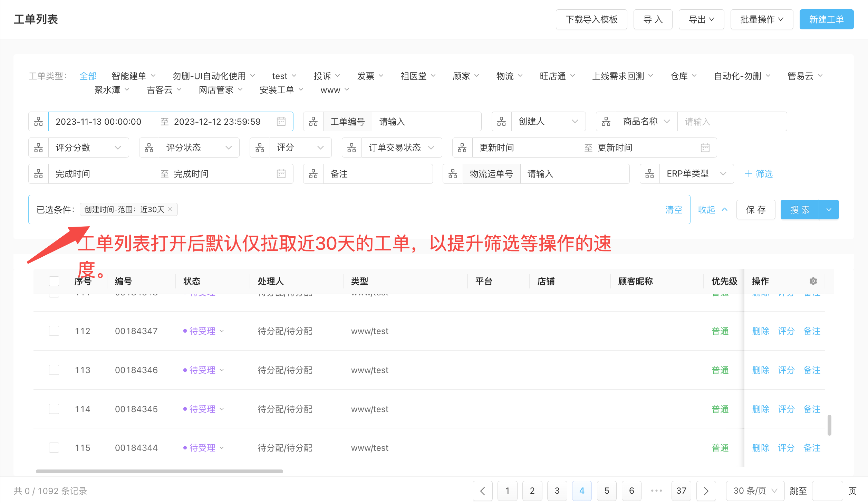This screenshot has height=503, width=868.
Task: Click 备注 for ticket 00184344
Action: 812,448
